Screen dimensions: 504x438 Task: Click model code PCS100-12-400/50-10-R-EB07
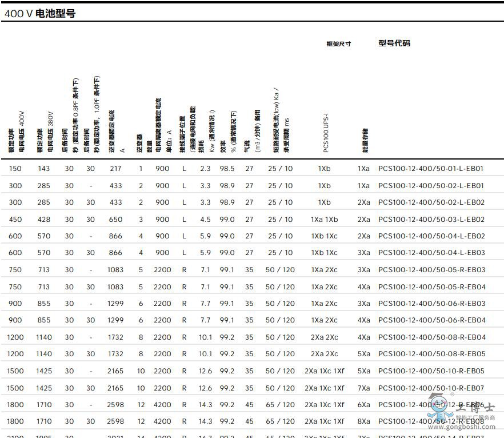[x=431, y=388]
